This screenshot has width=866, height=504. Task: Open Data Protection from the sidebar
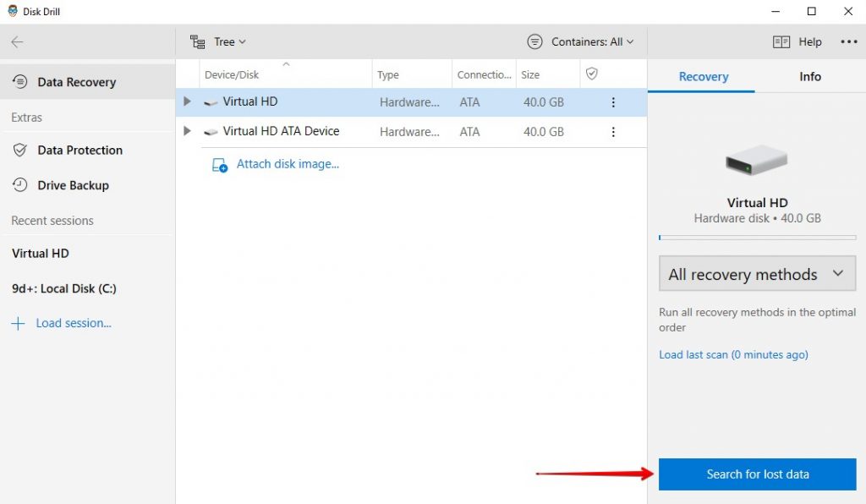pyautogui.click(x=19, y=150)
